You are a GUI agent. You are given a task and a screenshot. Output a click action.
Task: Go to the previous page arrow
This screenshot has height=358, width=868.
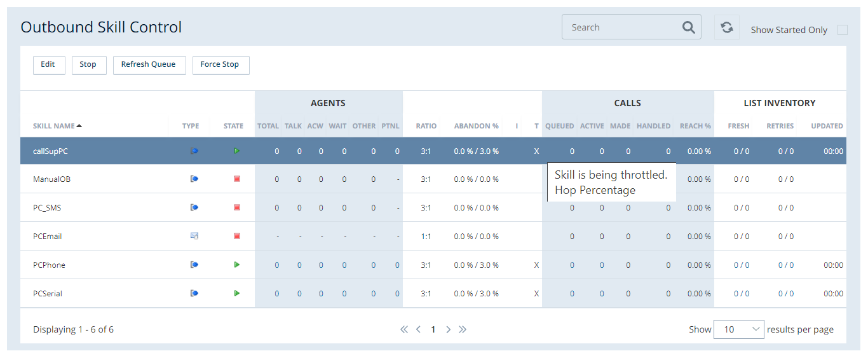click(x=418, y=329)
